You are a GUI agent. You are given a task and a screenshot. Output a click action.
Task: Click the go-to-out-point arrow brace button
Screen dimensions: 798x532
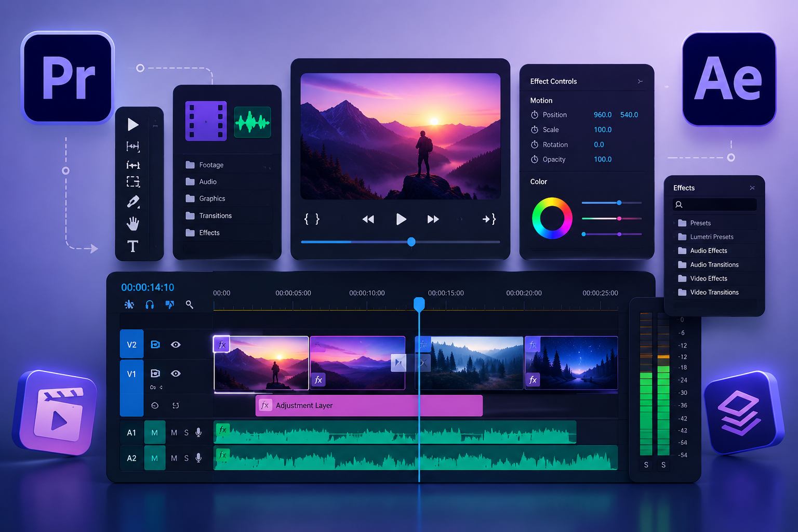489,219
